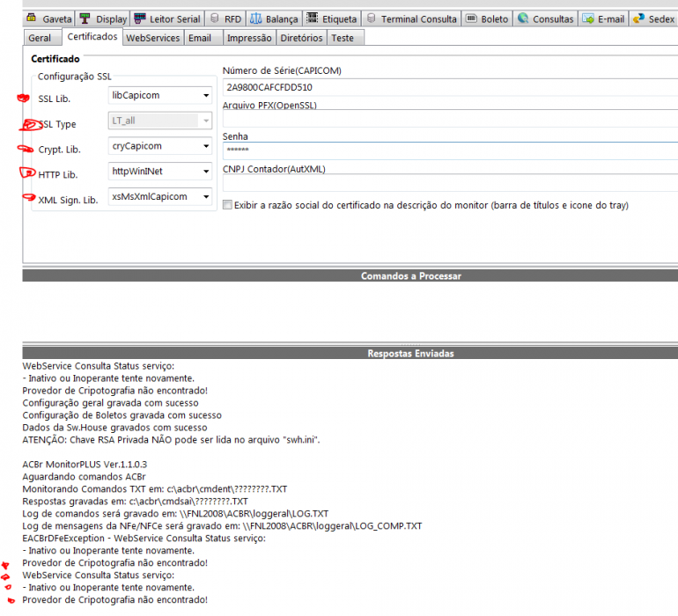Click the Comandos a Processar header bar
This screenshot has width=678, height=616.
click(350, 275)
